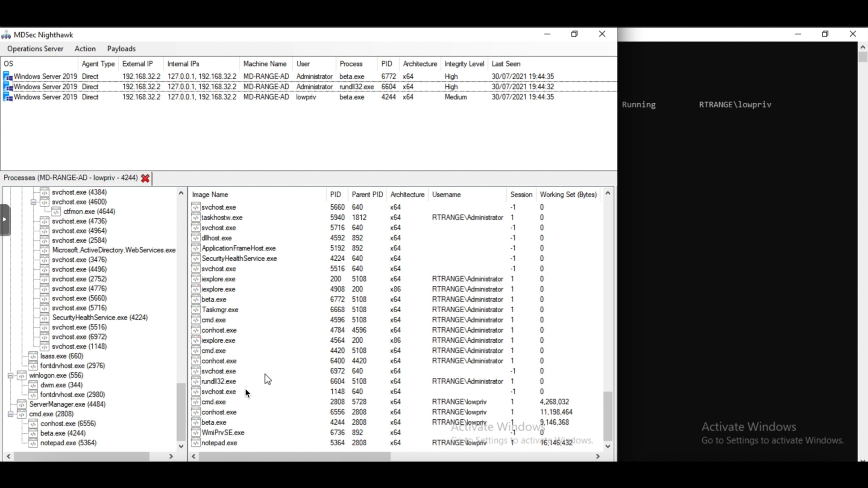Click tree icon of ServerManager.exe (4484)
Screen dimensions: 868x488
pyautogui.click(x=21, y=404)
